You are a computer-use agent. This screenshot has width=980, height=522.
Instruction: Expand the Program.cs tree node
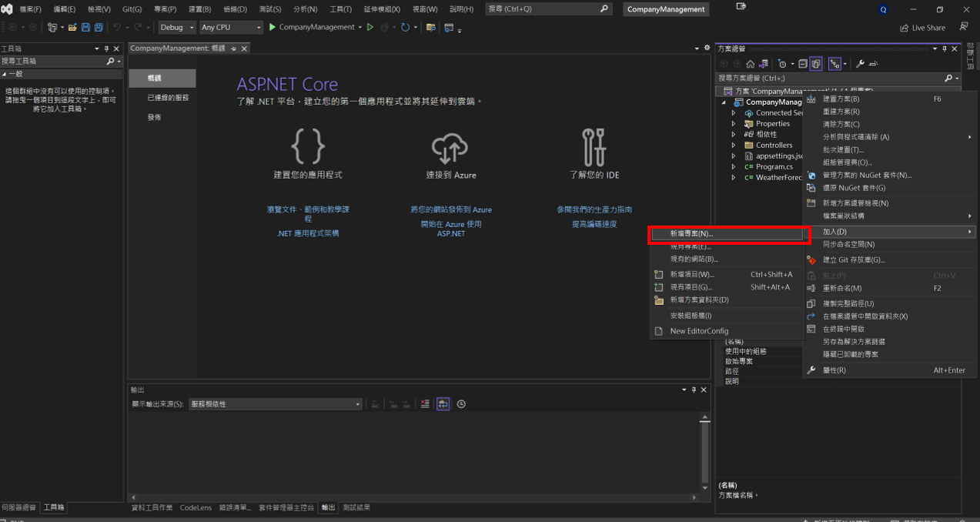[734, 166]
